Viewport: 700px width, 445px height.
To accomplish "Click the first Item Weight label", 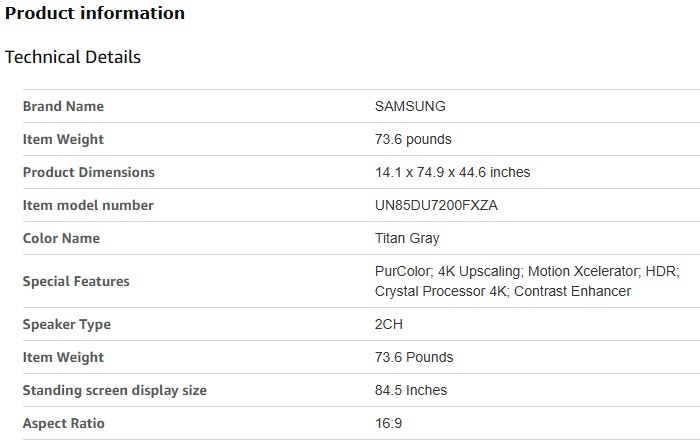I will tap(63, 139).
